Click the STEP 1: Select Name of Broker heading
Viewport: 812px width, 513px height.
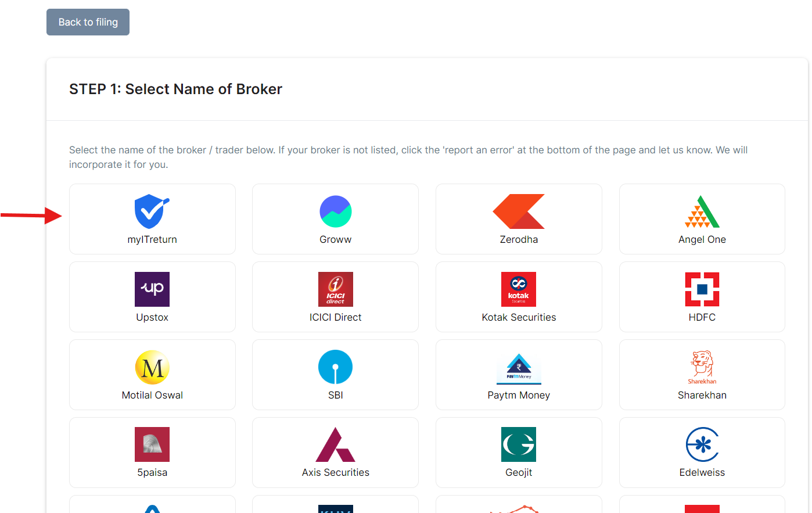coord(175,89)
